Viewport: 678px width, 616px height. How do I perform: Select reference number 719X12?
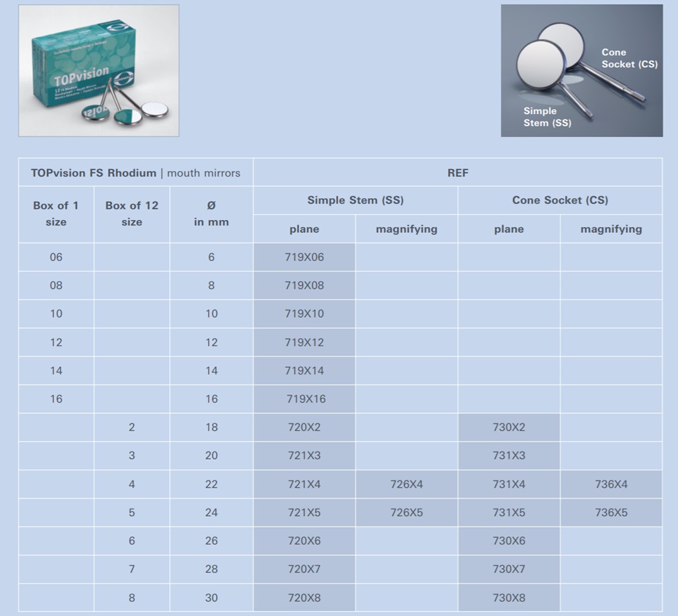tap(304, 342)
